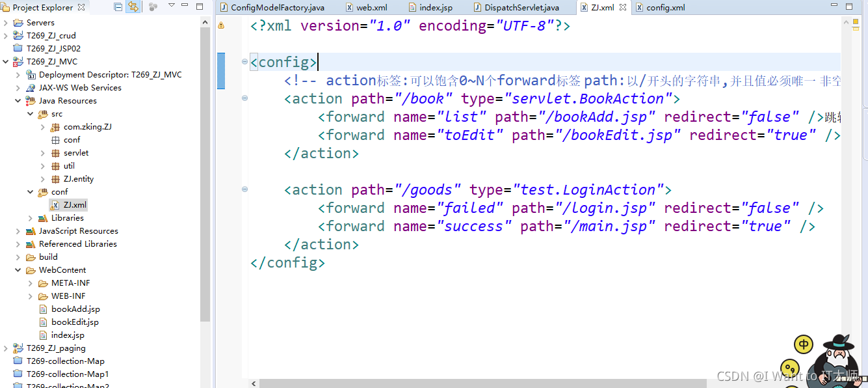Expand Deployment Descriptor: T269_ZJ_MVC node
This screenshot has height=388, width=868.
(18, 75)
